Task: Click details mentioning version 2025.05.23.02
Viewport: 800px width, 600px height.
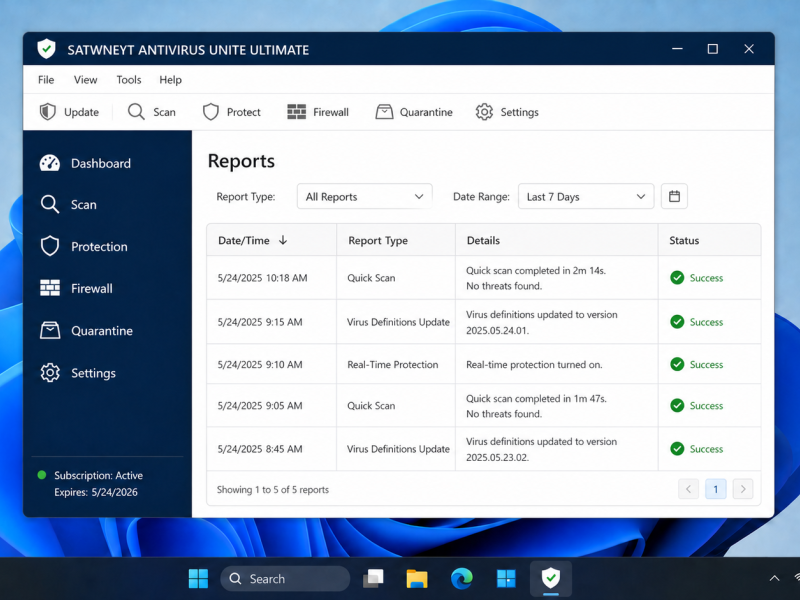Action: pyautogui.click(x=541, y=449)
